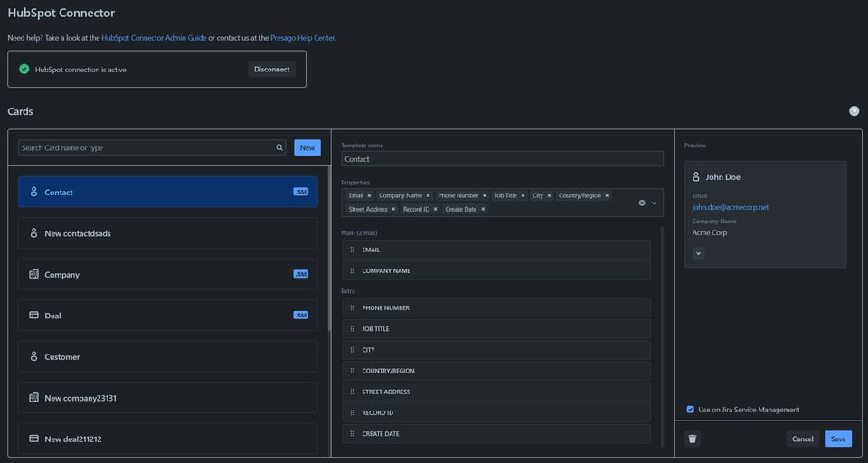Click the Main (2 max) section label

tap(359, 232)
